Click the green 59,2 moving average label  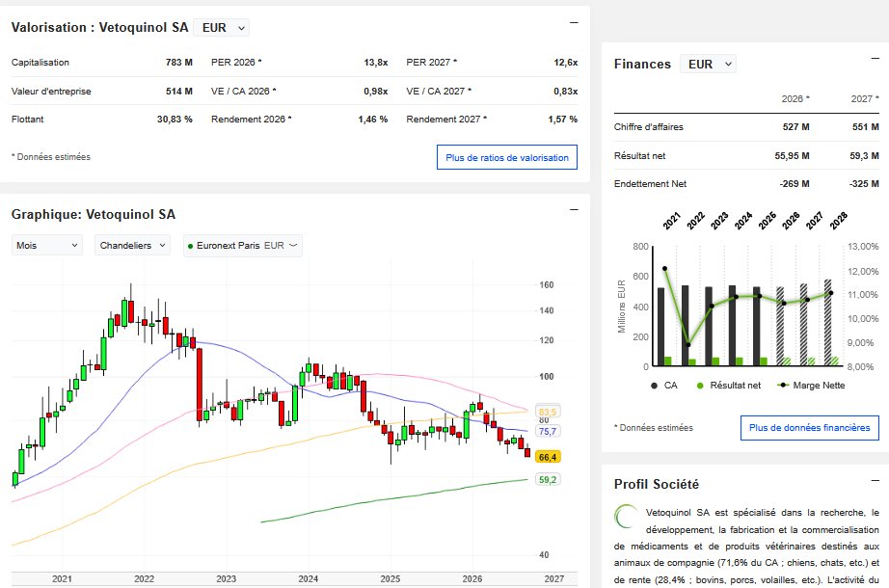(547, 480)
